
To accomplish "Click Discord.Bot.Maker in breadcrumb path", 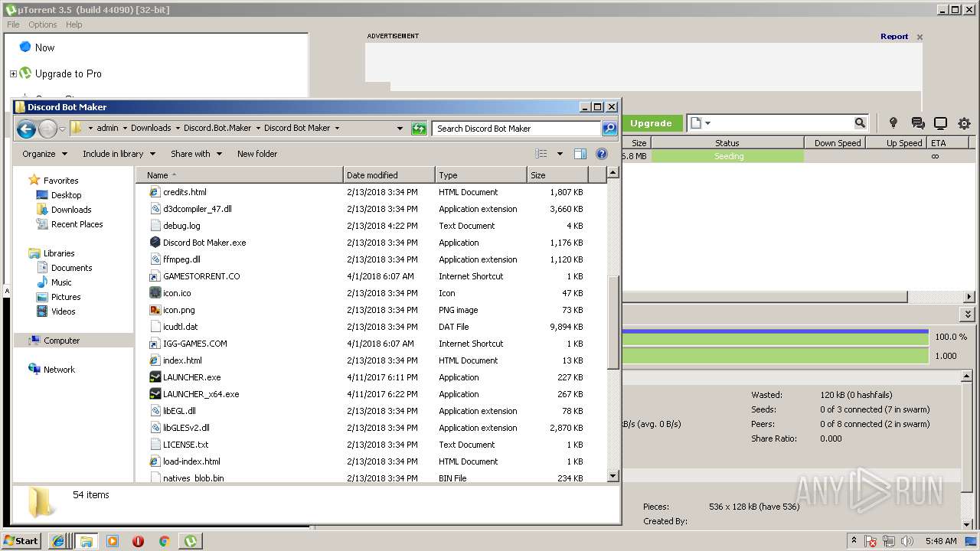I will pos(217,129).
